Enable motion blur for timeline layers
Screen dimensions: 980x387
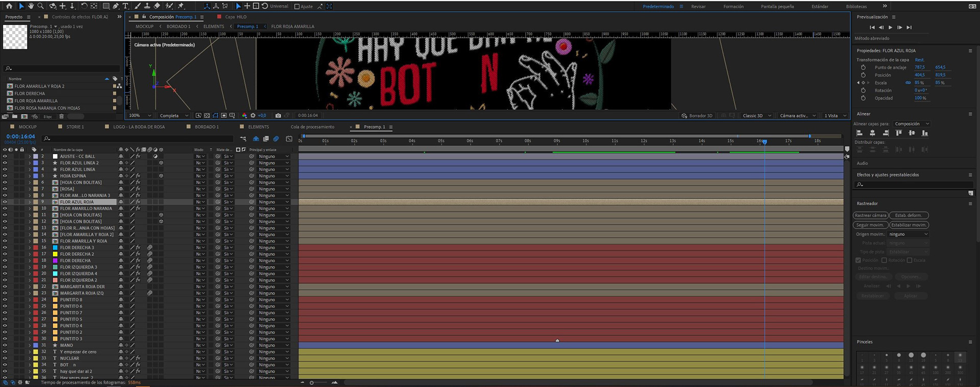(x=276, y=138)
